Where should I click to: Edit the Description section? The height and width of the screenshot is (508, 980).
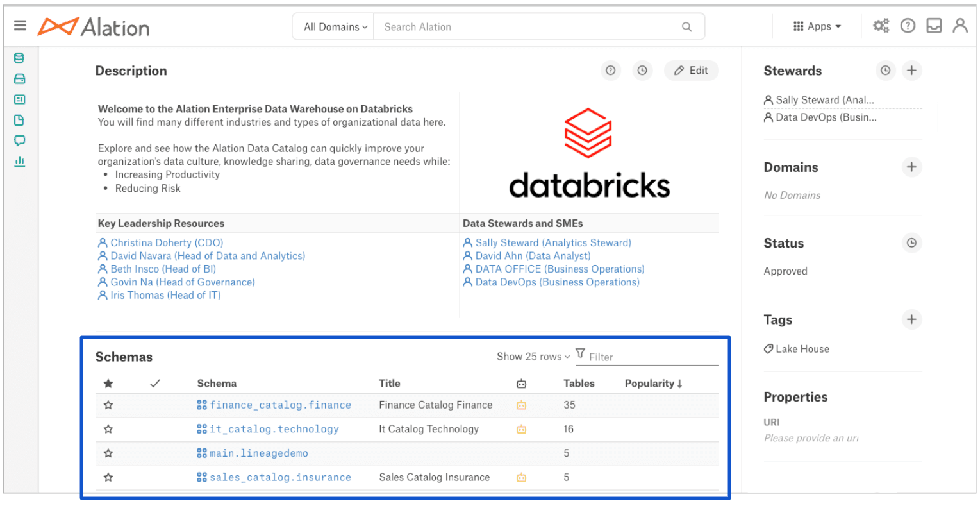click(691, 71)
